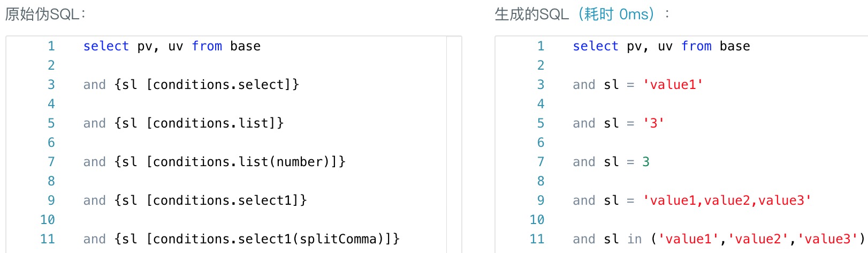Click the vertical scrollbar strip of 原始伪SQL editor
The width and height of the screenshot is (868, 253).
point(454,145)
